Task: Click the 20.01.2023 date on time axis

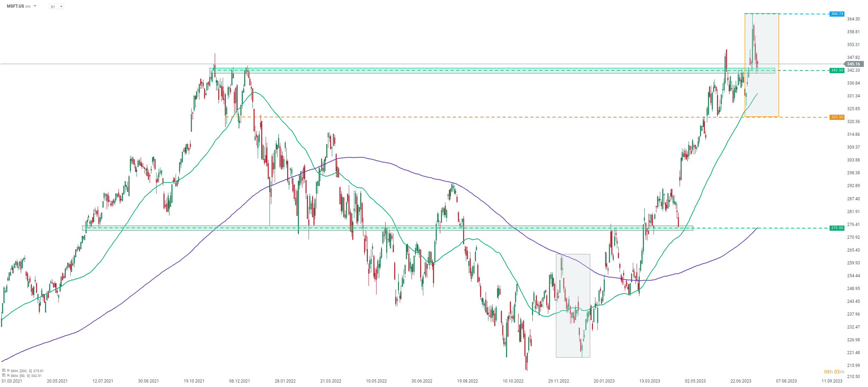Action: [x=604, y=381]
